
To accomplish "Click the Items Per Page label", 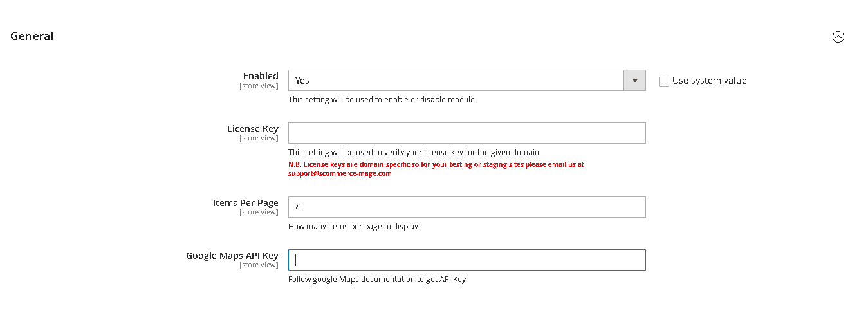I will [245, 203].
